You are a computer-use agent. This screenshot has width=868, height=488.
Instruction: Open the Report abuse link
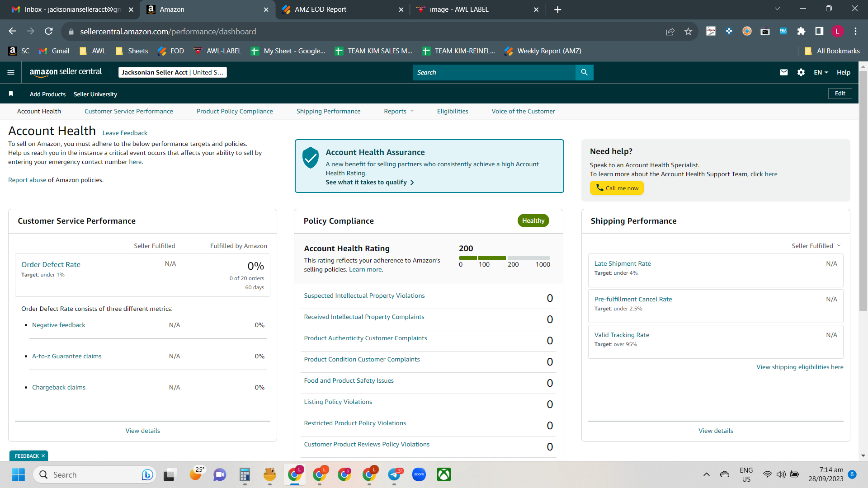coord(27,180)
